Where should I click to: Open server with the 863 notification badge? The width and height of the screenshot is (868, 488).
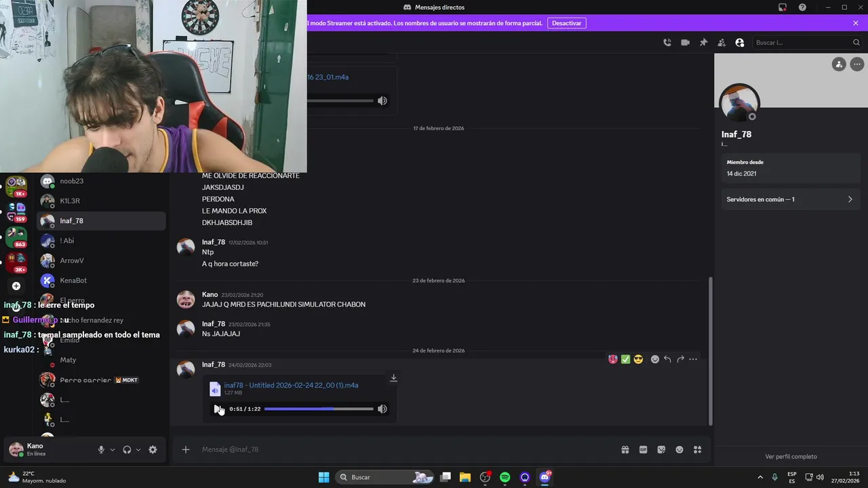(16, 237)
